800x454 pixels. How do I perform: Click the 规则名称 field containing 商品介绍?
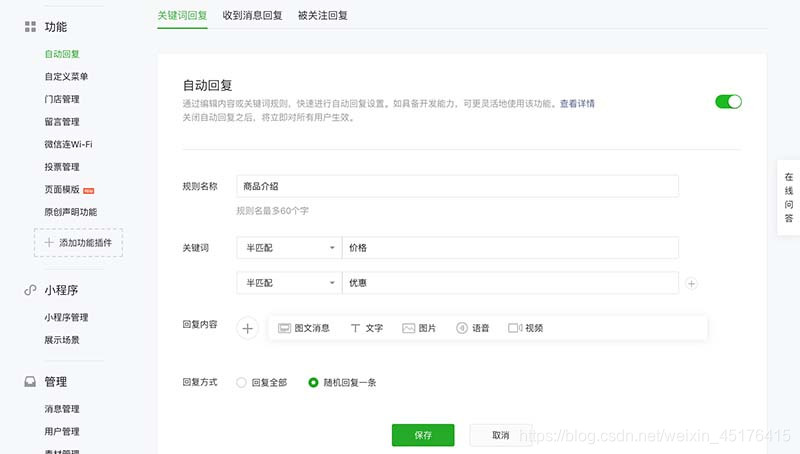[x=458, y=186]
